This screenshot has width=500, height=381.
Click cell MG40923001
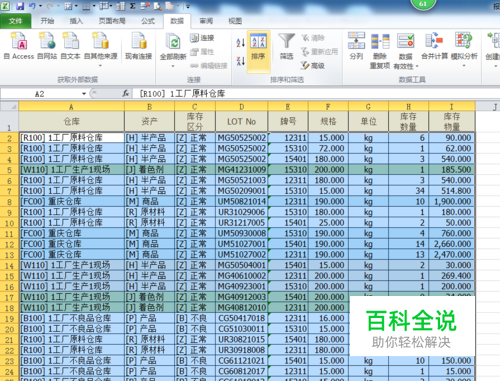[x=242, y=286]
